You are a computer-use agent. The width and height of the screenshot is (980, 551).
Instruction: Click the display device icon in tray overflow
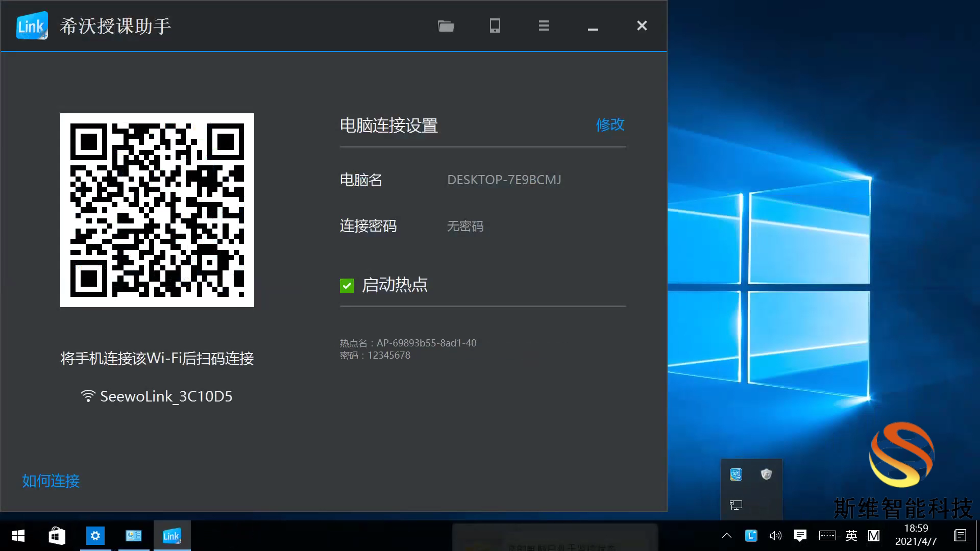(x=736, y=505)
